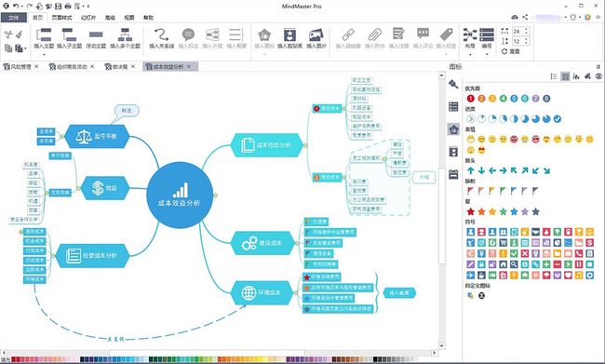This screenshot has width=605, height=364.
Task: Add the up arrow marker from panel
Action: point(470,170)
